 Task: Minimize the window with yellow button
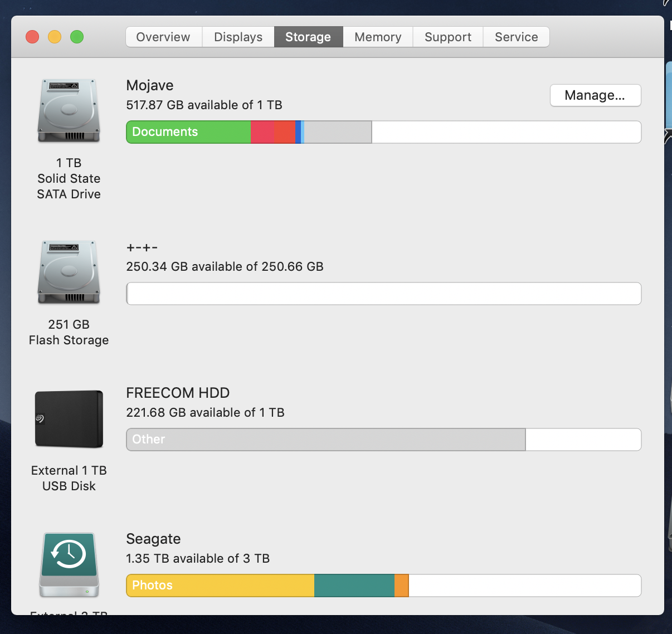click(x=55, y=37)
